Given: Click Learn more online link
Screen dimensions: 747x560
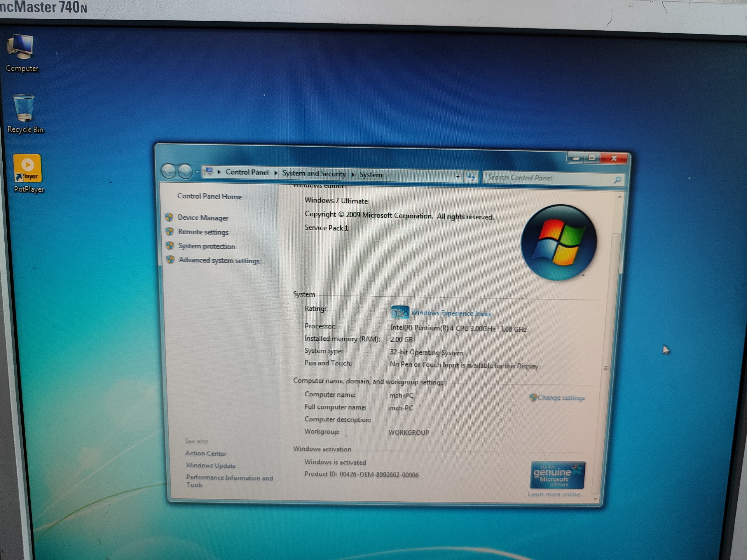Looking at the screenshot, I should coord(556,494).
